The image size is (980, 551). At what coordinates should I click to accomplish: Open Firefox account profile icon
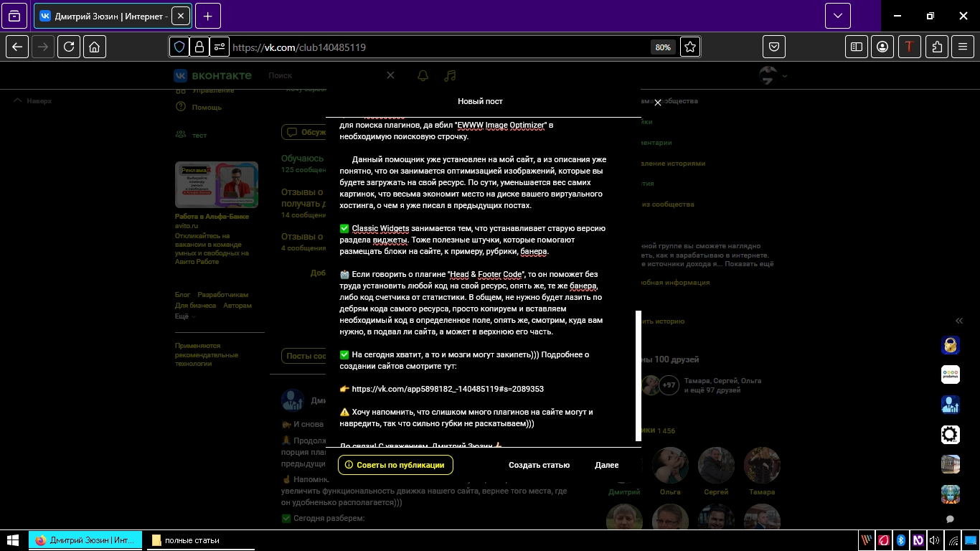(x=882, y=47)
